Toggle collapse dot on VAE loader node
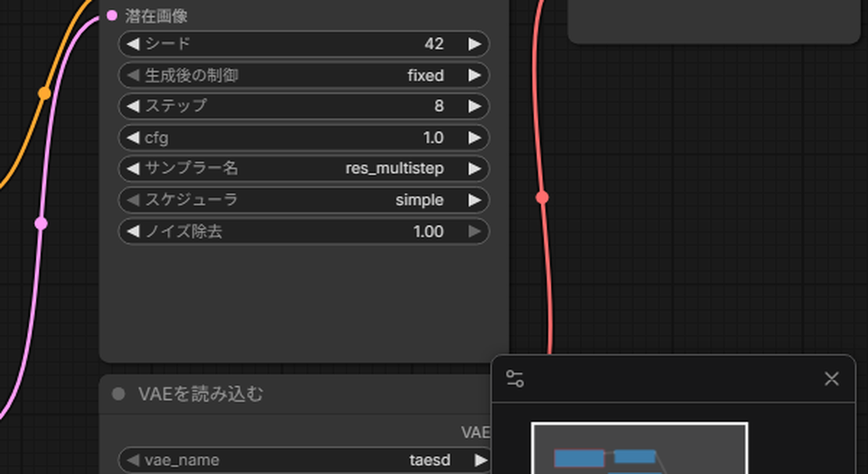This screenshot has height=474, width=868. (118, 395)
